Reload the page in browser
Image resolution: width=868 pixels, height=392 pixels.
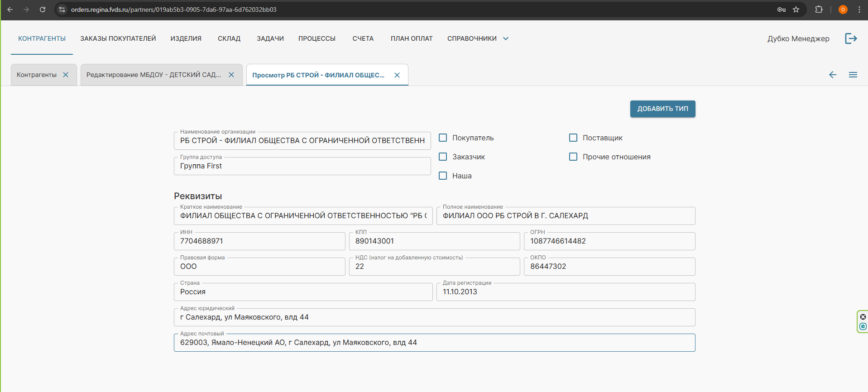click(x=43, y=10)
